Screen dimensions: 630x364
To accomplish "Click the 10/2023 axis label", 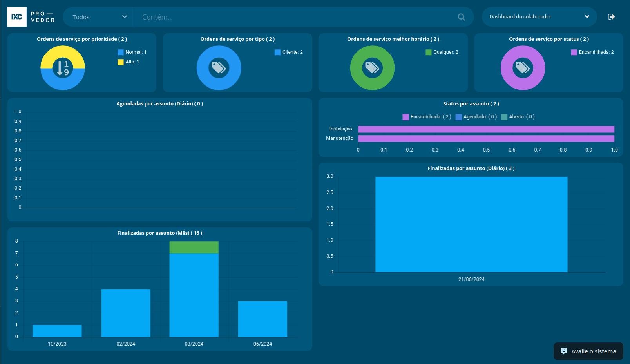I will pyautogui.click(x=57, y=344).
